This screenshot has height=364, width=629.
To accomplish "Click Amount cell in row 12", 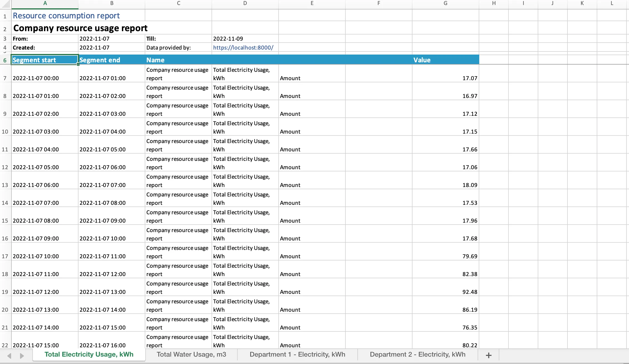I will pyautogui.click(x=312, y=163).
